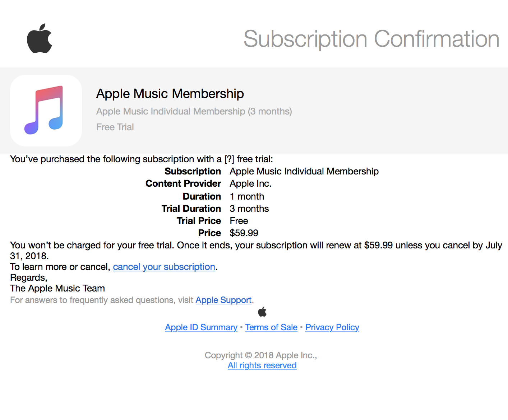Click the Duration 1 month value
The height and width of the screenshot is (420, 508).
247,196
